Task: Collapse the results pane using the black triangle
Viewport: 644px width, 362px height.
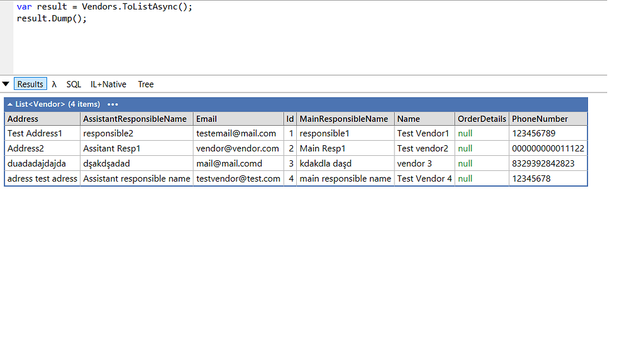Action: point(6,84)
